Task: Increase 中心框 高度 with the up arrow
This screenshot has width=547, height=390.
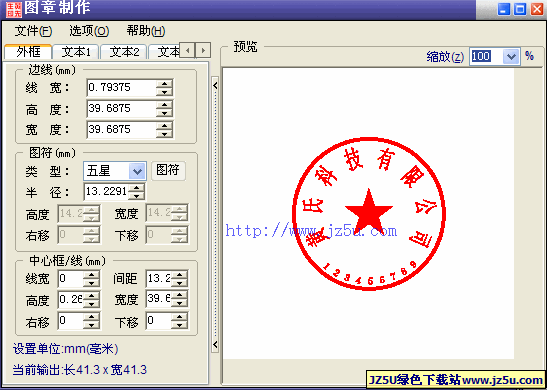Action: click(x=91, y=296)
